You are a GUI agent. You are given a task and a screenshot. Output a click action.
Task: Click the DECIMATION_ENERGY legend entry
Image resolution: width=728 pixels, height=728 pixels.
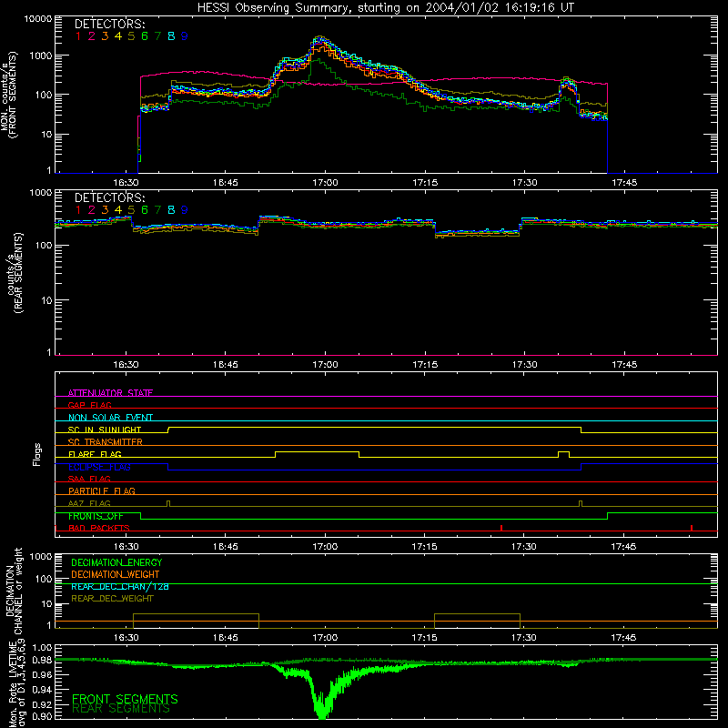coord(116,562)
